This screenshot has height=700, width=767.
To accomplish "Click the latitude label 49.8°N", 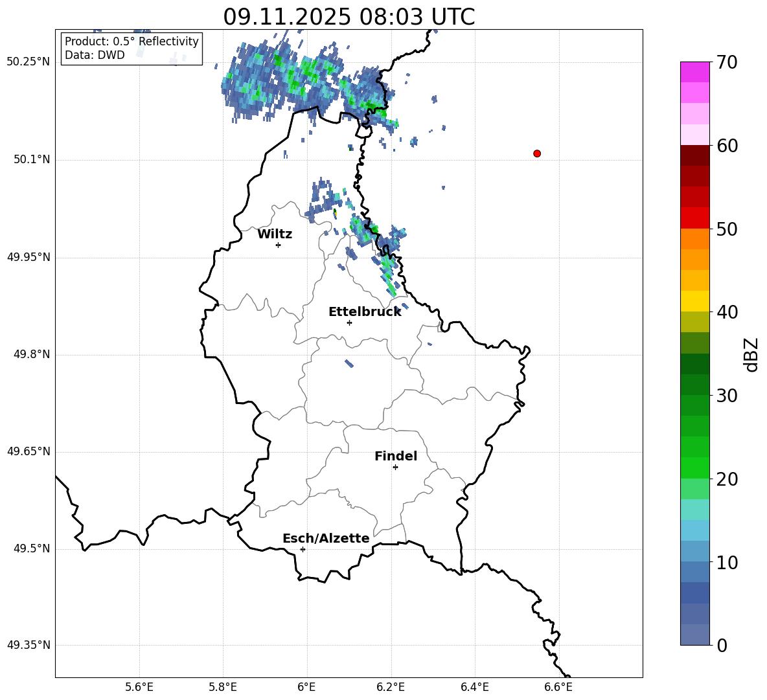I will (x=32, y=354).
